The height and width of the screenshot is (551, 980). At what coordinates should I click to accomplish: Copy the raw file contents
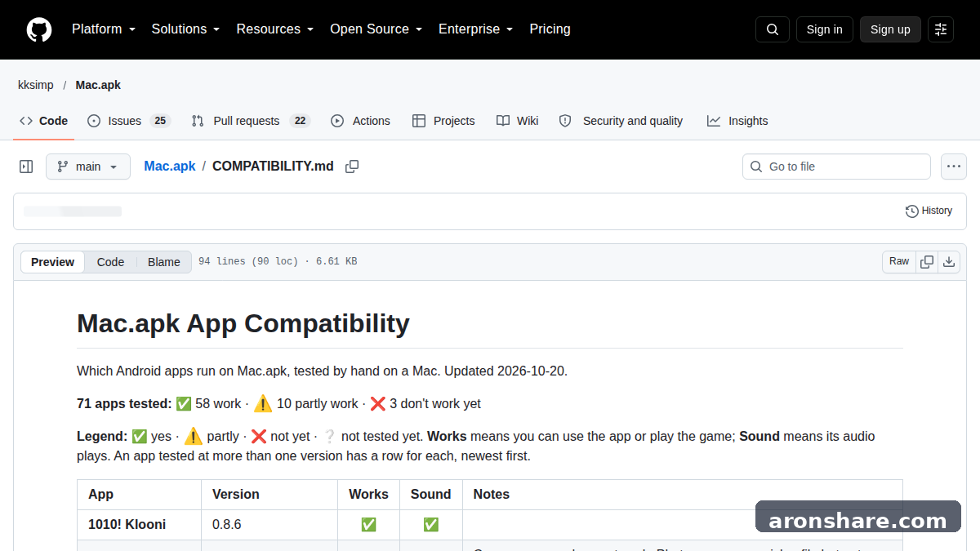(927, 262)
